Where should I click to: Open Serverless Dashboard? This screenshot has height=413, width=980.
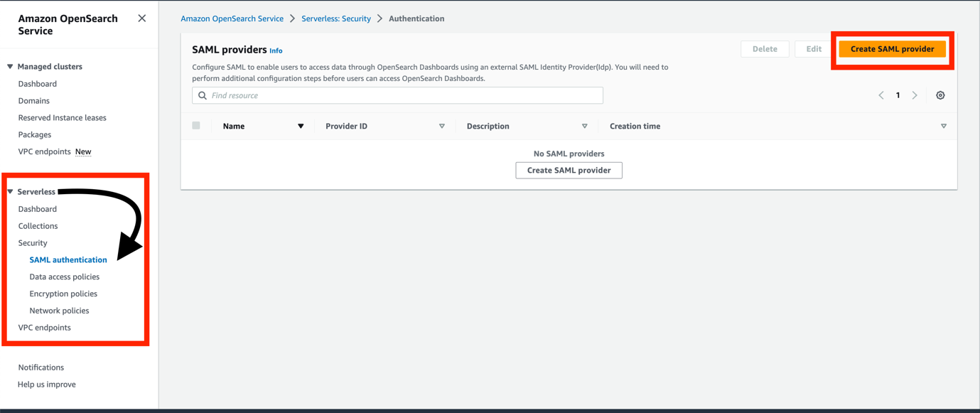(x=38, y=209)
